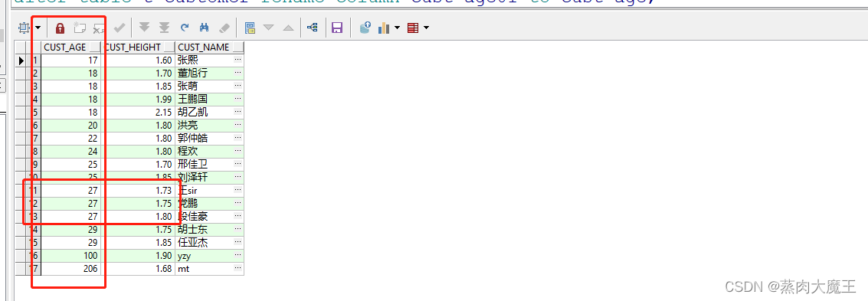This screenshot has height=301, width=868.
Task: Click the linked query tree icon
Action: 313,28
